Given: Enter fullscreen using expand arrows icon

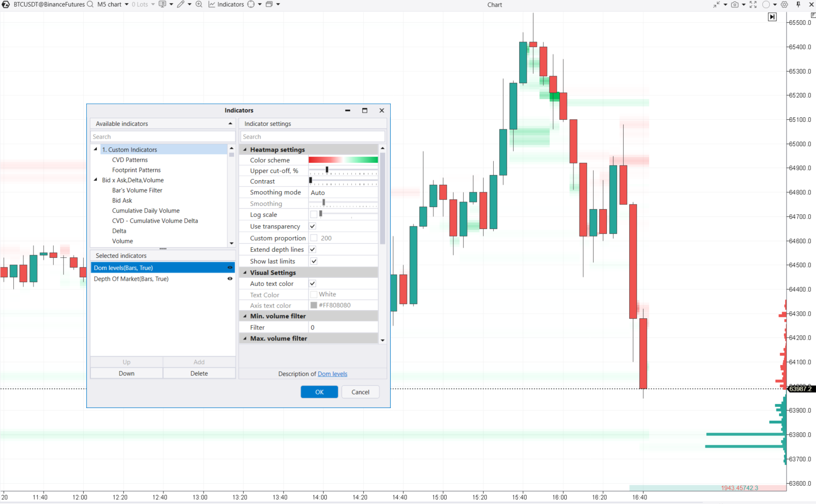Looking at the screenshot, I should click(753, 4).
